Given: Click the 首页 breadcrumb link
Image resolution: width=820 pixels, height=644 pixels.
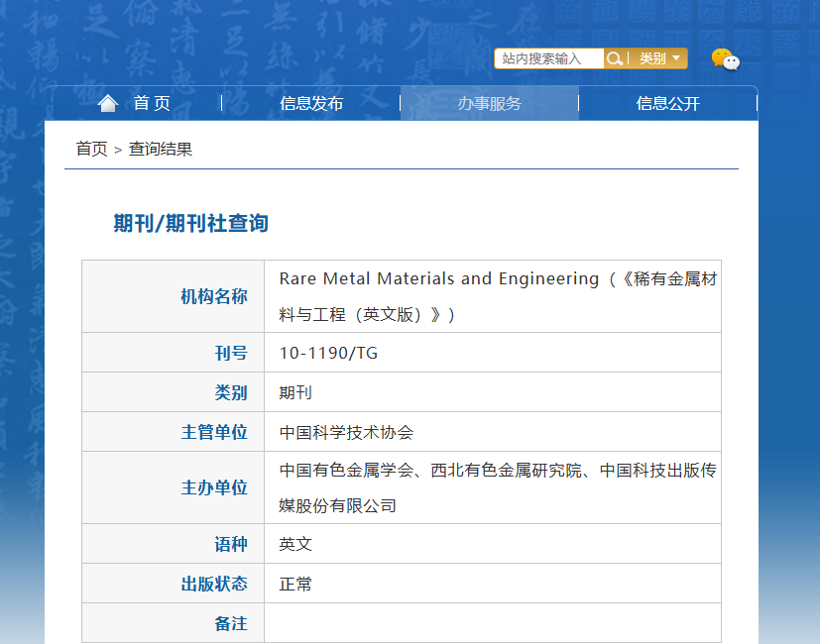Looking at the screenshot, I should click(91, 149).
